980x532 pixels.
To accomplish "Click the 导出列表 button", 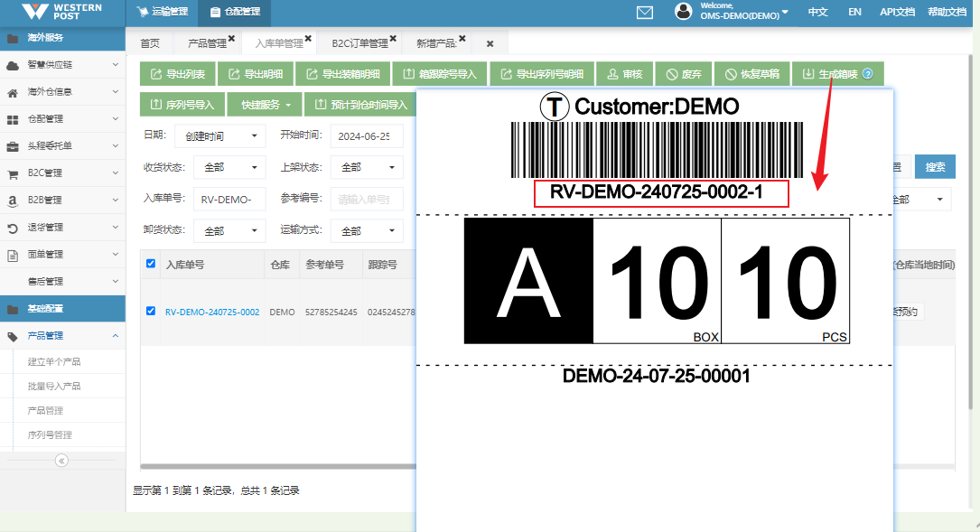I will click(178, 74).
